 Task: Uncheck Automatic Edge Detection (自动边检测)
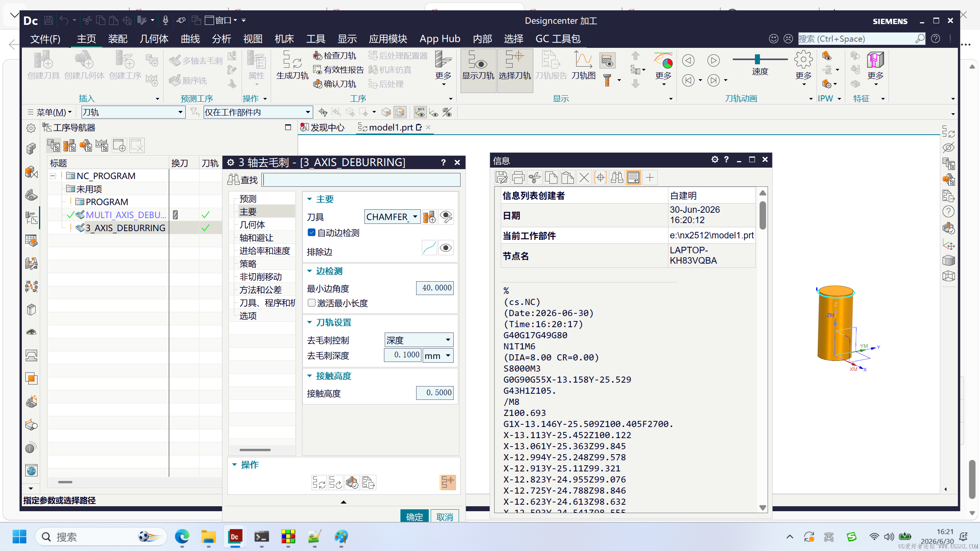point(312,233)
